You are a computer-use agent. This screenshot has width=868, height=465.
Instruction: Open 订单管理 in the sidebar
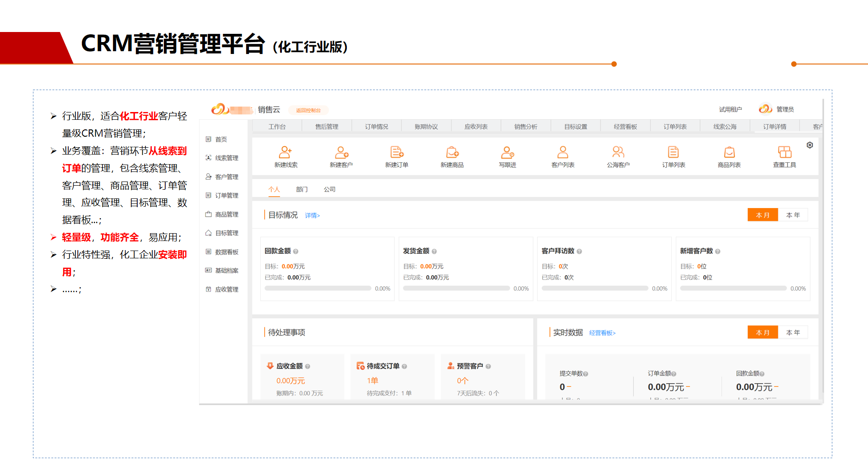222,196
